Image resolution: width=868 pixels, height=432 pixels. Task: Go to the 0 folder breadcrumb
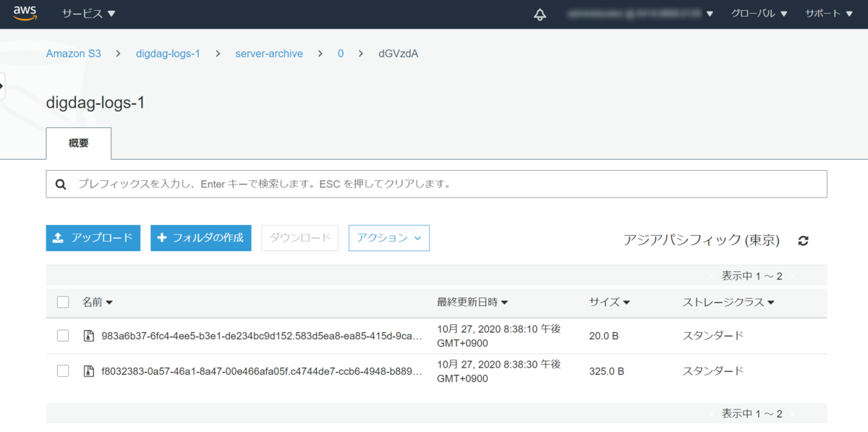[341, 54]
